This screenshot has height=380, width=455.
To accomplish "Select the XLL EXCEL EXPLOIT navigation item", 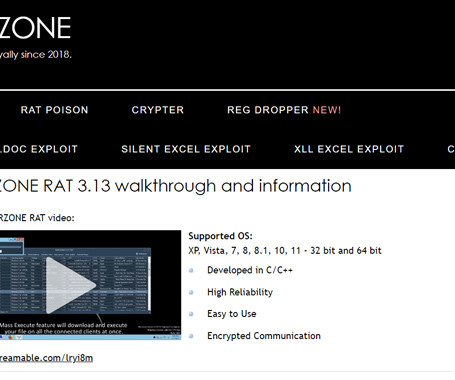I will click(x=349, y=149).
